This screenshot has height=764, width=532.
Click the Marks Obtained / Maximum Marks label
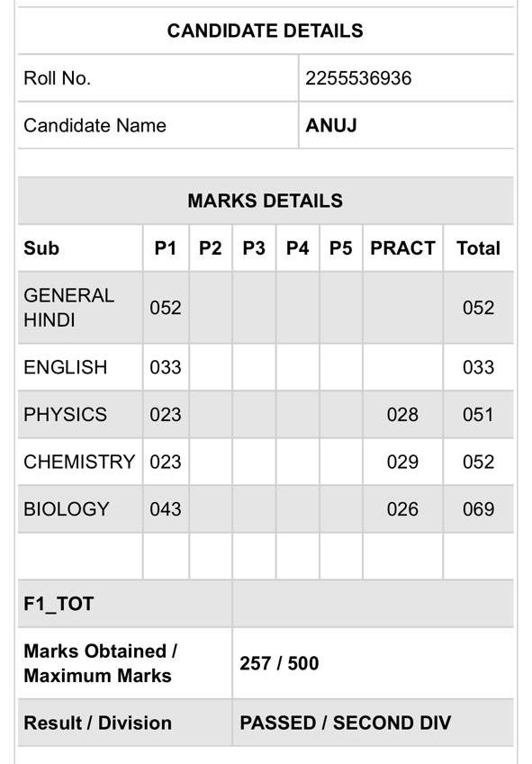tap(100, 663)
